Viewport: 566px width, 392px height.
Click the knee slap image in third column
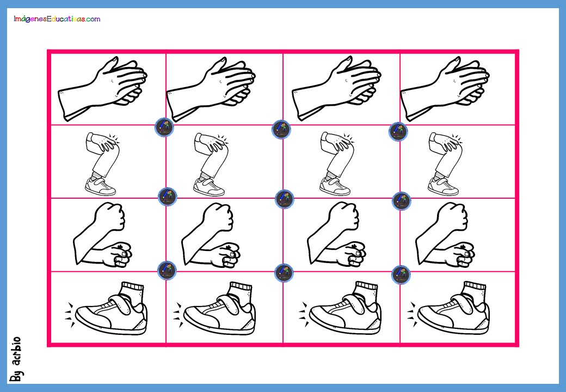click(x=337, y=164)
